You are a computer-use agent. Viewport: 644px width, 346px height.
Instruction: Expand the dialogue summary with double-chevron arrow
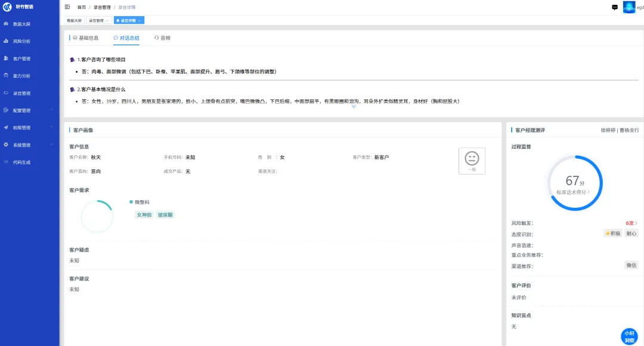click(354, 107)
